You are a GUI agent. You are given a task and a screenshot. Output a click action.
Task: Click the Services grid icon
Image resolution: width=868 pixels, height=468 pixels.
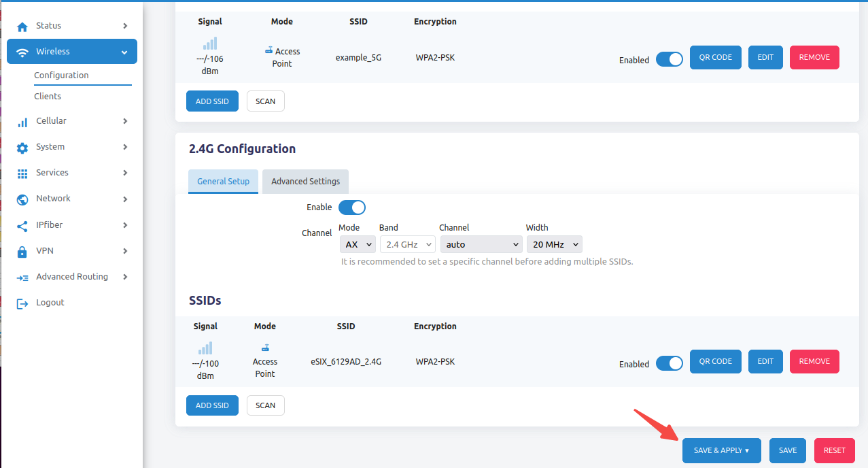point(22,173)
